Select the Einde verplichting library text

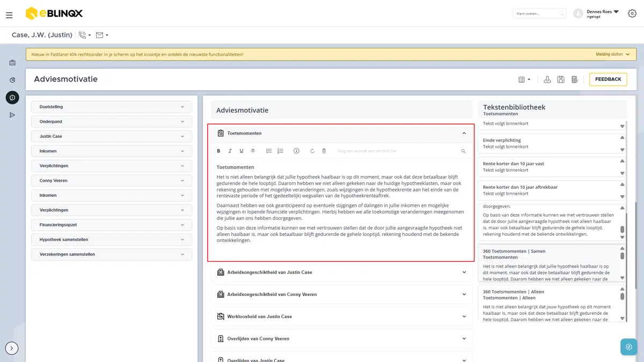pos(552,143)
